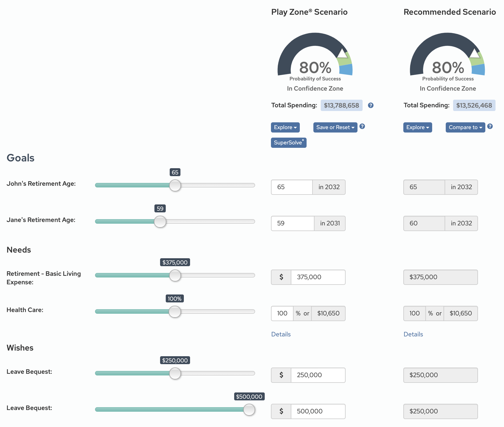This screenshot has width=504, height=427.
Task: Open Recommended Scenario Details link
Action: [x=413, y=334]
